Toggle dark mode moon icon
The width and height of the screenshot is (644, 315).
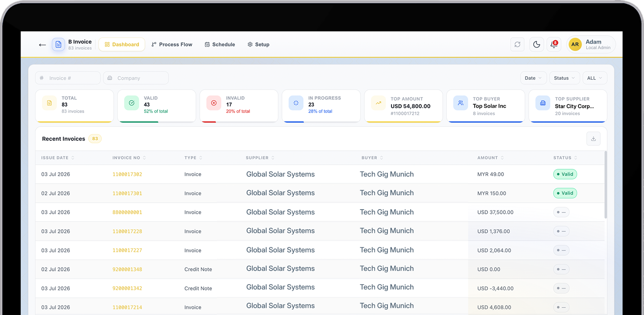[x=537, y=45]
